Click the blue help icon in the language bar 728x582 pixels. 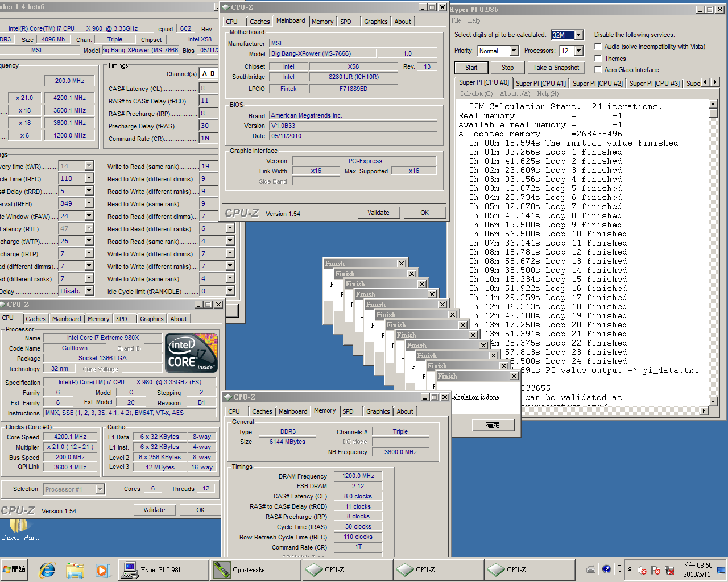tap(606, 569)
